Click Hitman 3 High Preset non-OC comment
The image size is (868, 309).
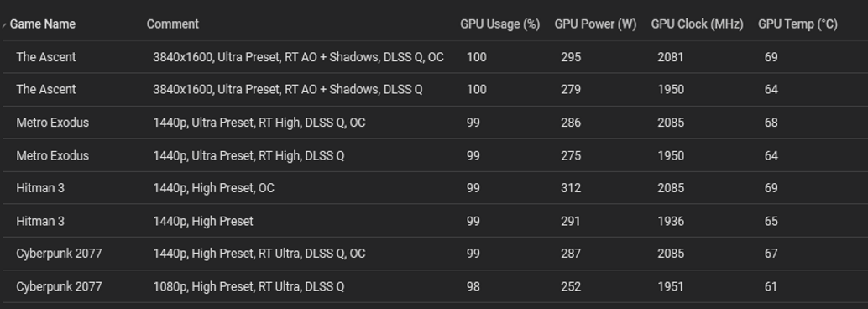(203, 221)
